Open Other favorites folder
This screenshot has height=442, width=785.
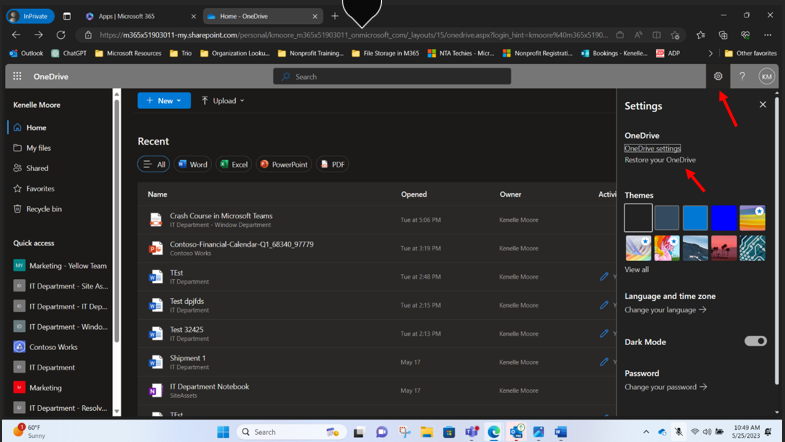(751, 53)
